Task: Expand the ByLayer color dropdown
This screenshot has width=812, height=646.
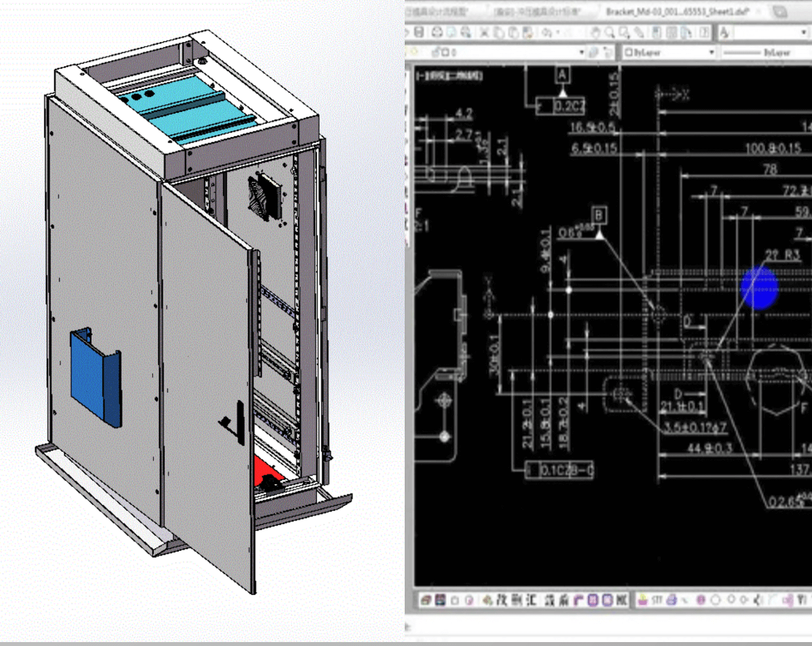Action: point(711,52)
